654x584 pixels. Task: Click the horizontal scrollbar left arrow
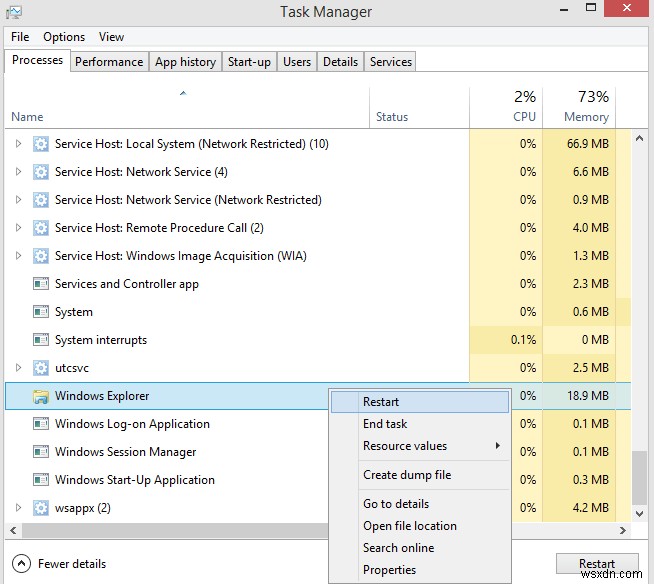pos(13,531)
